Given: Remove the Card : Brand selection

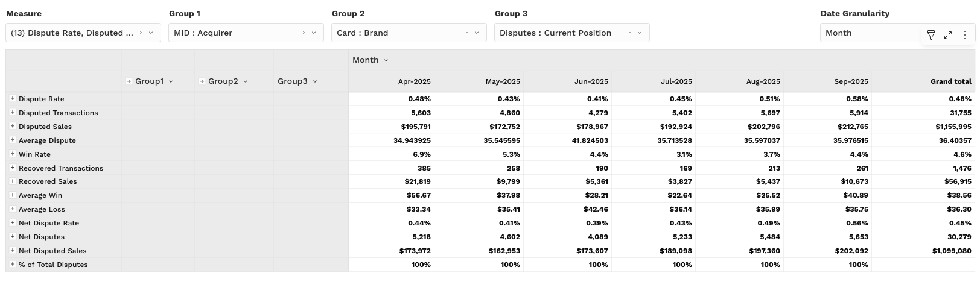Looking at the screenshot, I should (x=467, y=33).
